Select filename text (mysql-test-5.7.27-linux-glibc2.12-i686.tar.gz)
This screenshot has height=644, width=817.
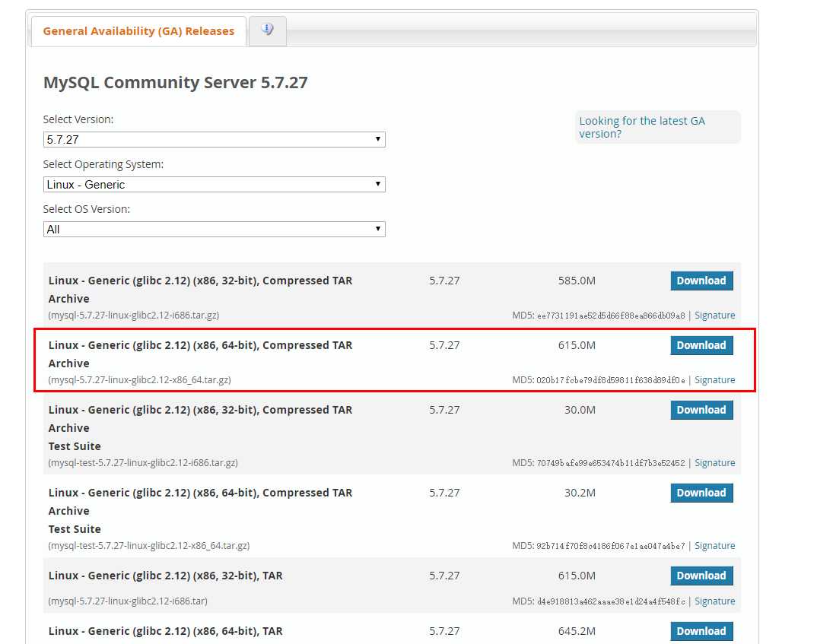[143, 462]
